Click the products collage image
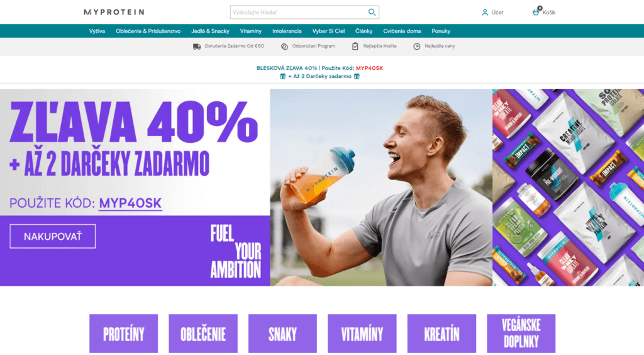Screen dimensions: 644x355 coord(568,188)
